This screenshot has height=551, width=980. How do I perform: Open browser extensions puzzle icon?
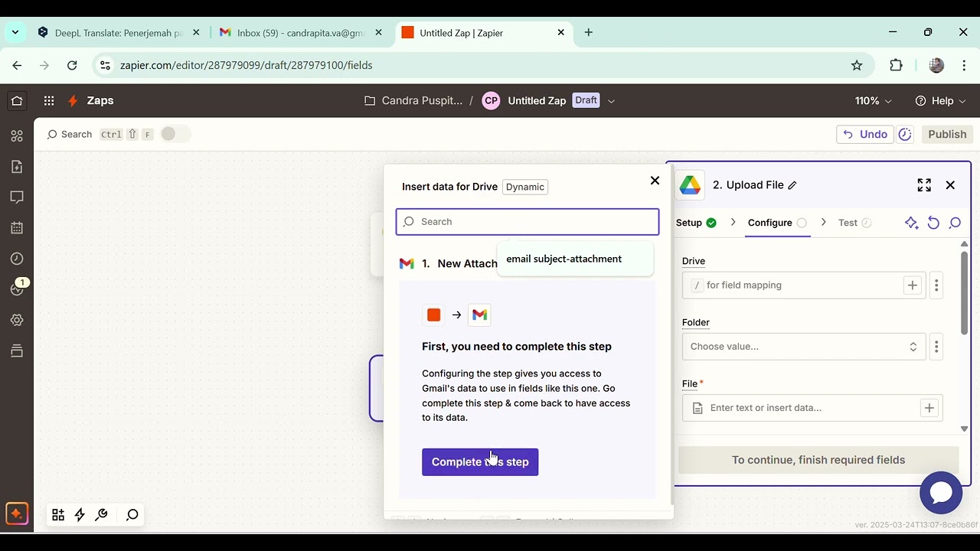[896, 65]
